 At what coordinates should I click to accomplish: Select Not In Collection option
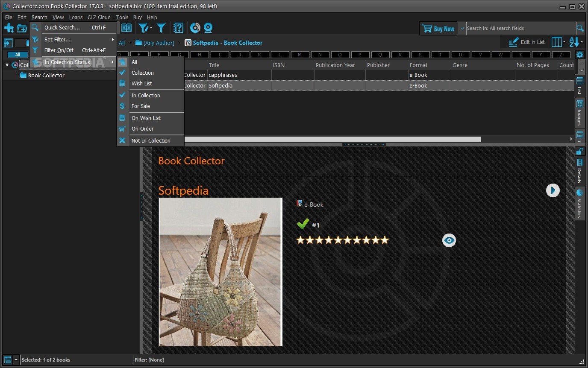point(150,140)
